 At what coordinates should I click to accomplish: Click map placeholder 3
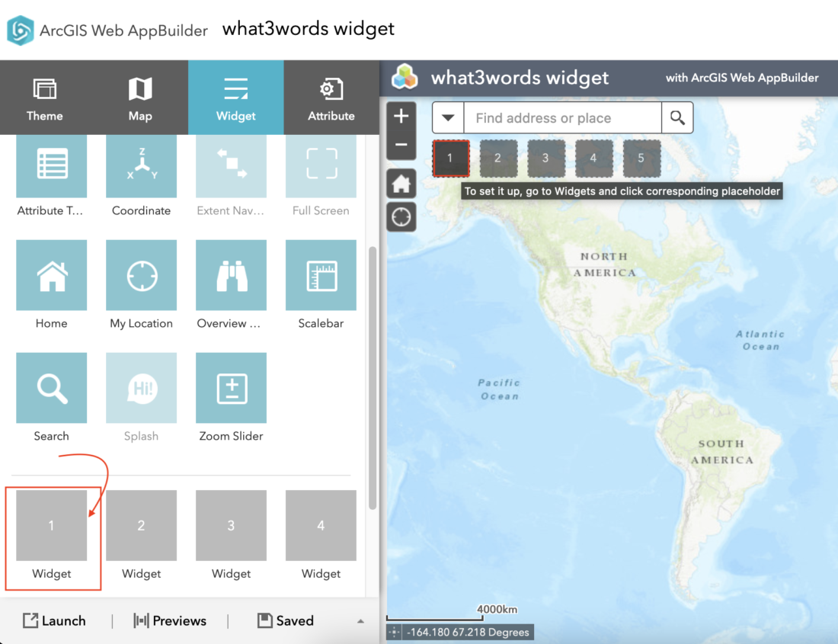(x=545, y=159)
